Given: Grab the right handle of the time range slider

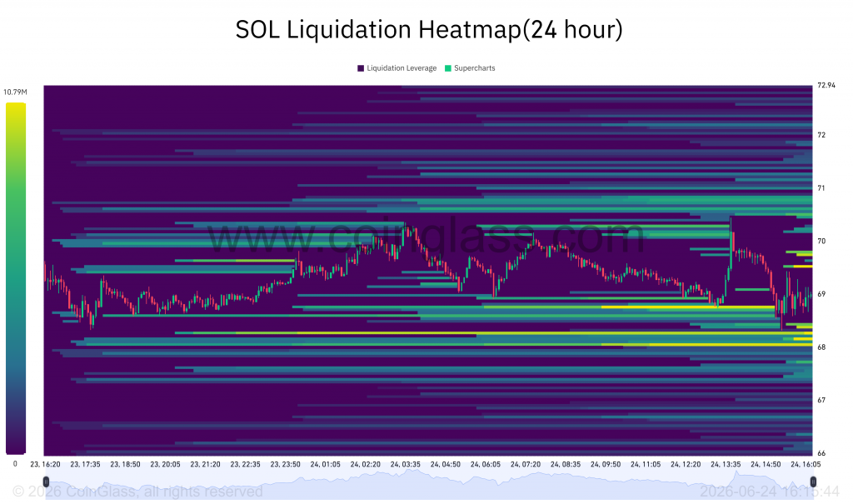Looking at the screenshot, I should pos(813,482).
